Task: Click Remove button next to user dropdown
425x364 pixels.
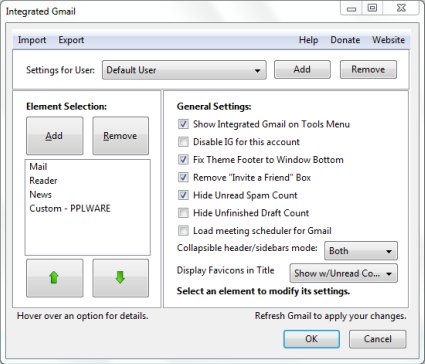Action: click(x=368, y=69)
